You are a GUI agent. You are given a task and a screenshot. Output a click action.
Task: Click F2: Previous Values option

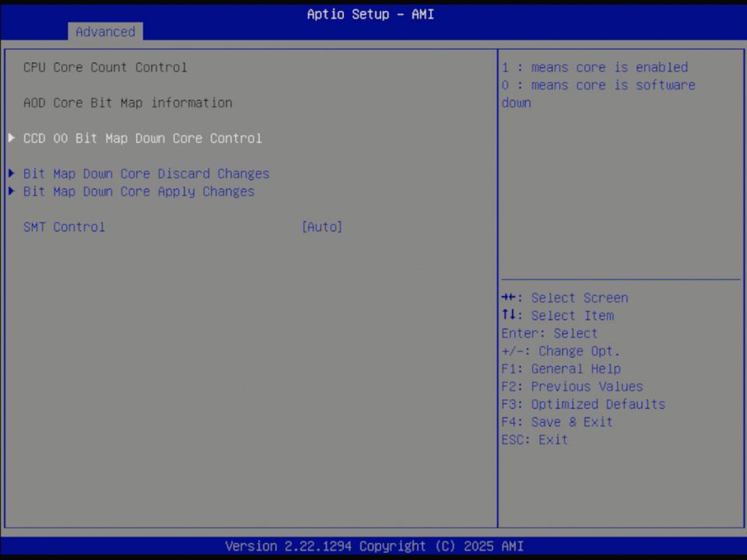click(572, 386)
